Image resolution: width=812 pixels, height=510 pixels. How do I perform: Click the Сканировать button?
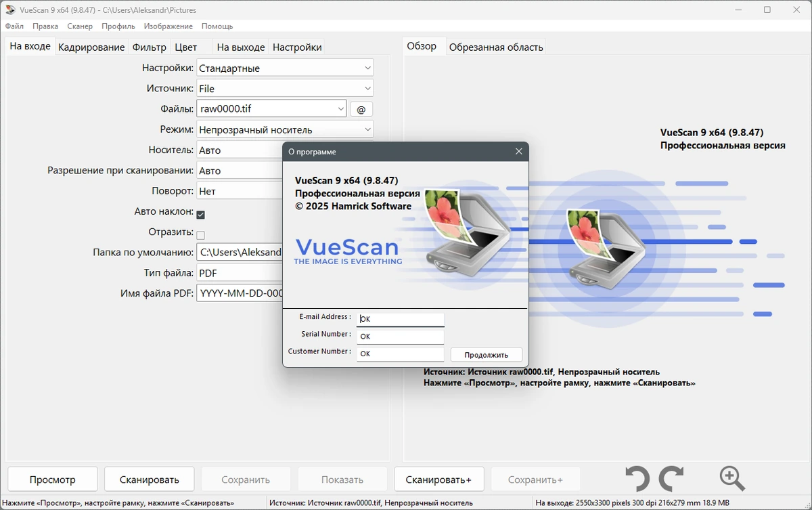click(150, 479)
